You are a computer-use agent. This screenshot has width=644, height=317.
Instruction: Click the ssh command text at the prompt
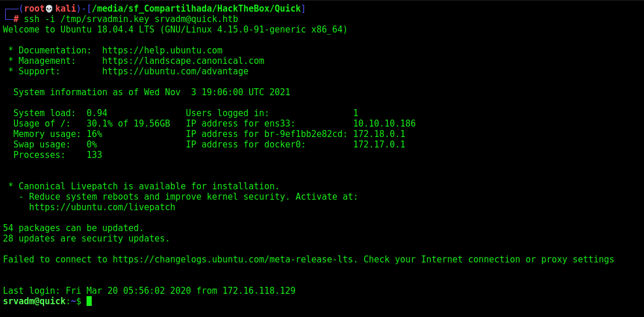point(131,19)
